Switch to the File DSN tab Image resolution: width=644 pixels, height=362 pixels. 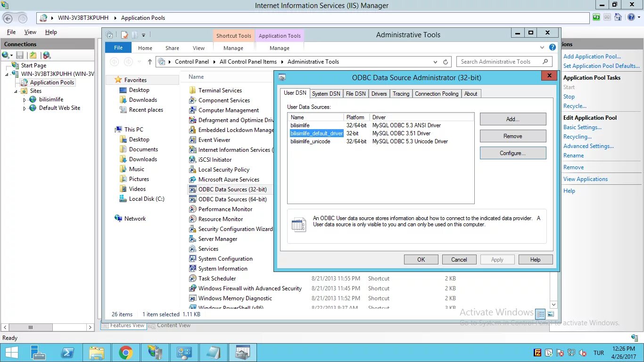355,94
